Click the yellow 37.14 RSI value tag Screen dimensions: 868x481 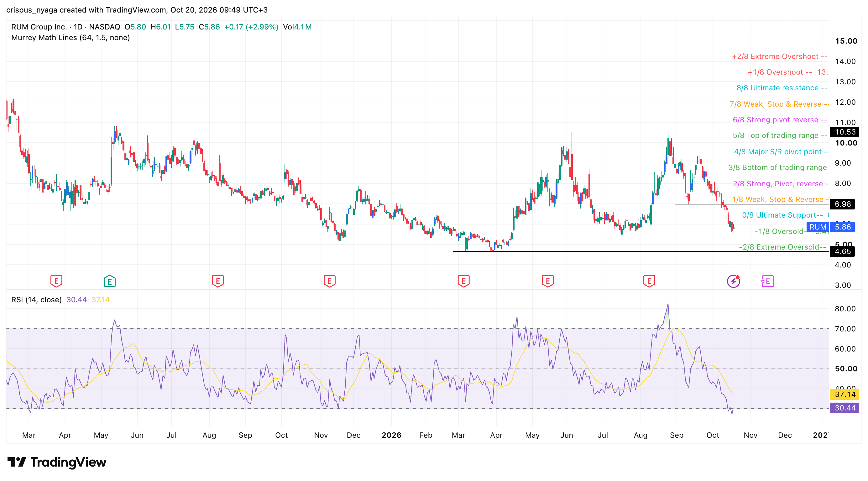(845, 394)
